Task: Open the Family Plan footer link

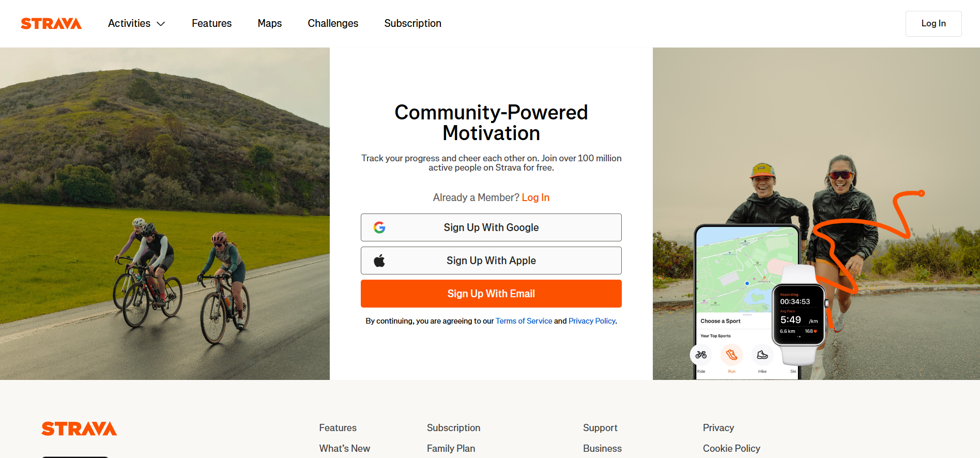Action: [x=451, y=448]
